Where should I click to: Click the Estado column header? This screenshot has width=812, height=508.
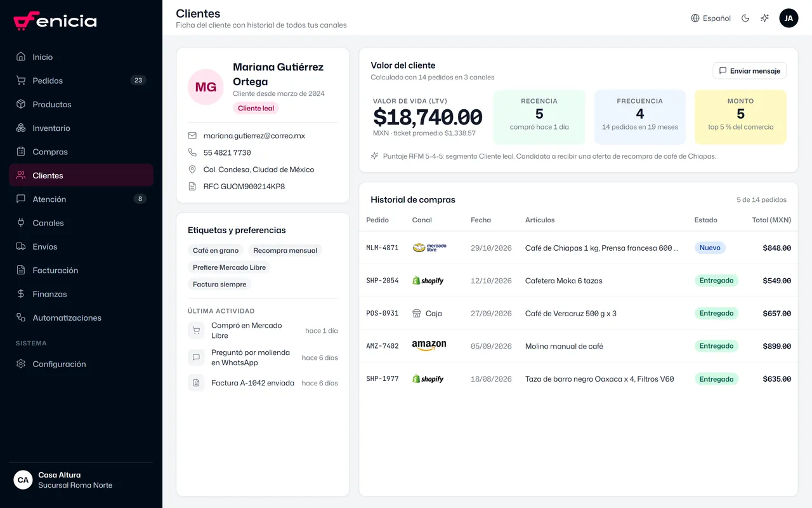point(705,220)
